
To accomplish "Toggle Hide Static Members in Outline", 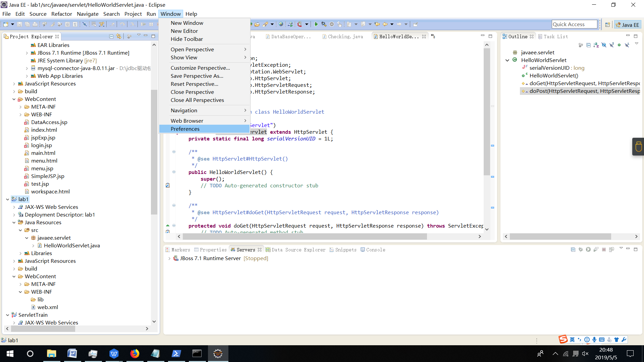I will pyautogui.click(x=612, y=45).
